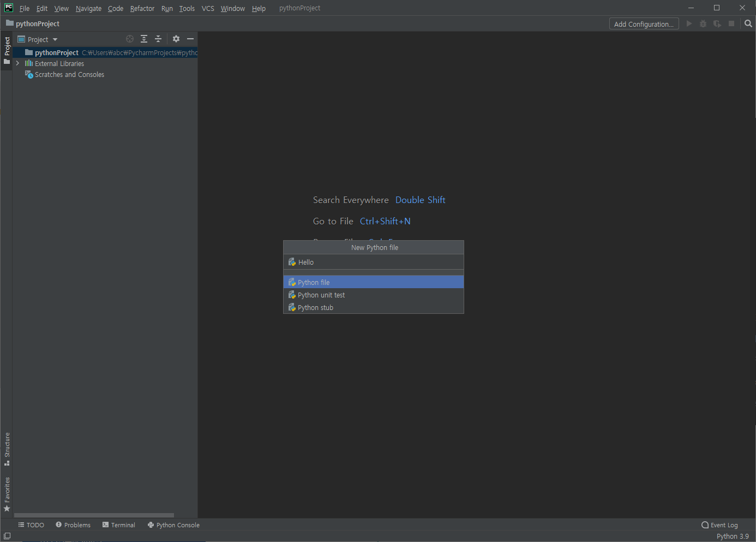This screenshot has width=756, height=542.
Task: Click the Run play icon
Action: [x=689, y=23]
